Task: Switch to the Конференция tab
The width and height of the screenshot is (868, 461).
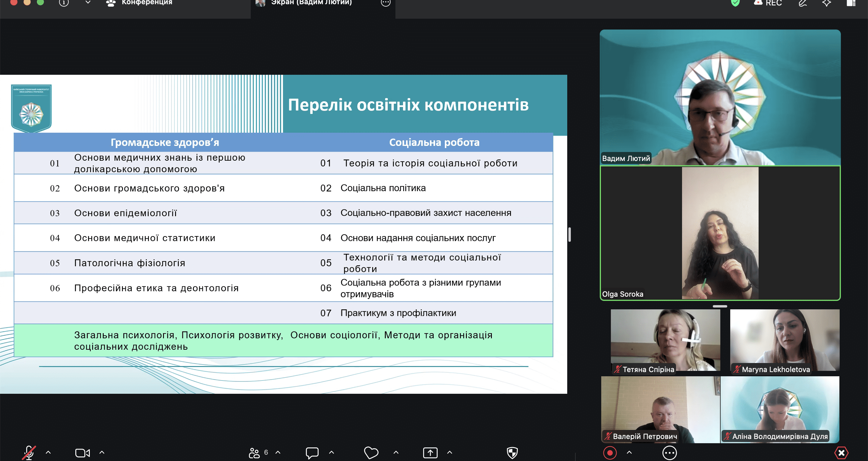Action: coord(139,3)
